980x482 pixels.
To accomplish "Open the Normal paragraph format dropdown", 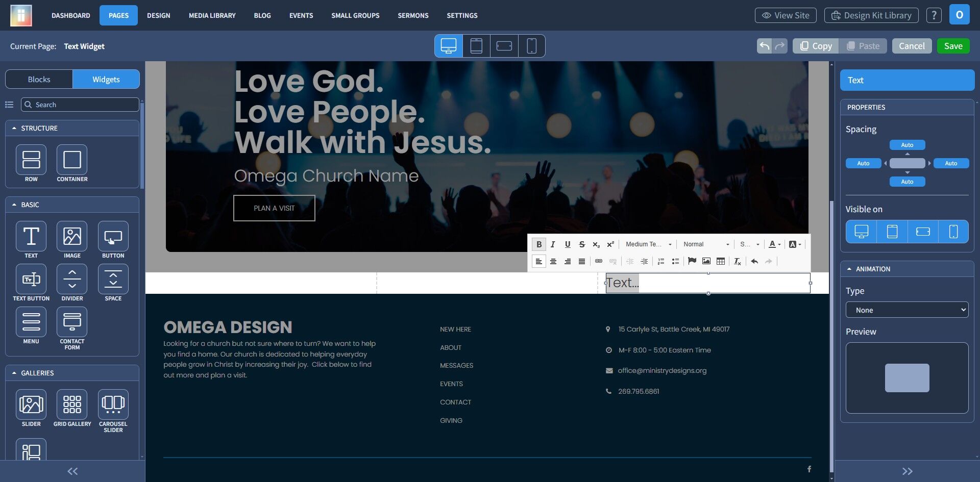I will tap(706, 244).
